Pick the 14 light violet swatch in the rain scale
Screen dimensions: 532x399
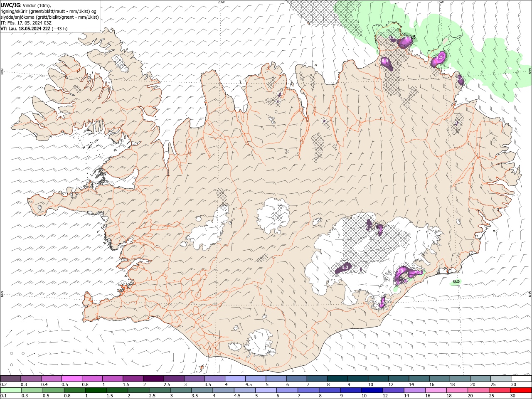(414, 390)
